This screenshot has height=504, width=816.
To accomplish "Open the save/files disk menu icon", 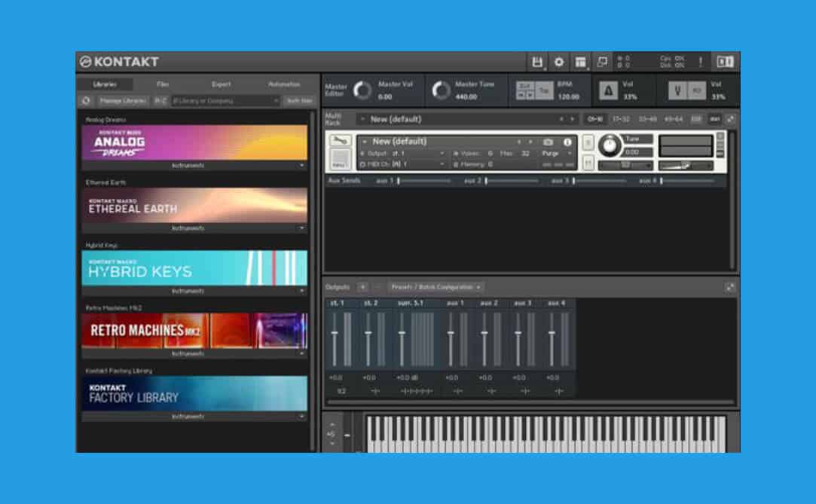I will [537, 62].
